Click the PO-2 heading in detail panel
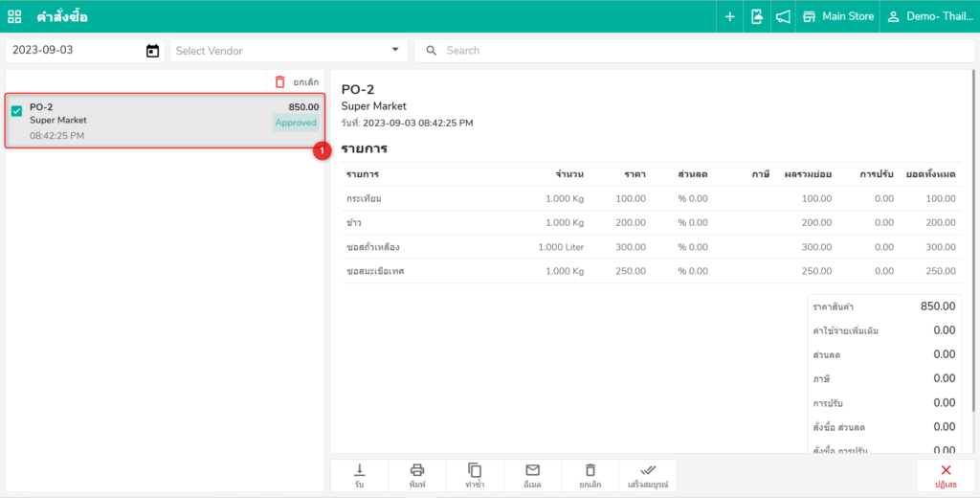The width and height of the screenshot is (980, 498). pos(358,90)
